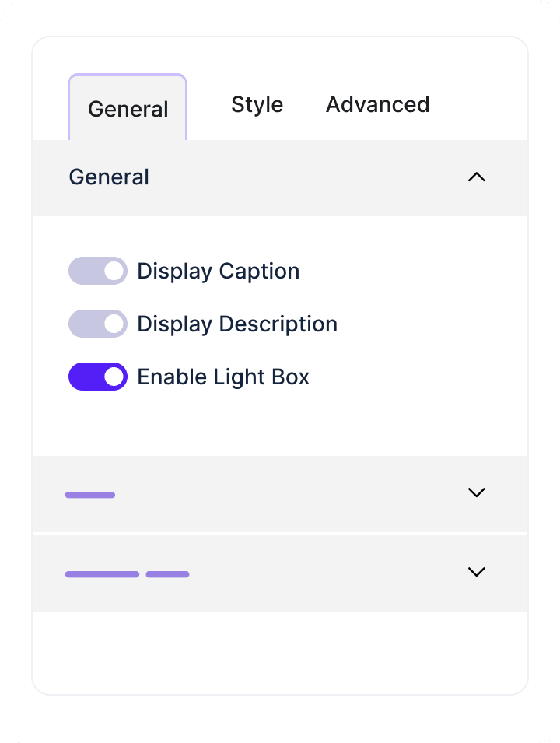
Task: Click the Enable Light Box label text
Action: pyautogui.click(x=223, y=377)
